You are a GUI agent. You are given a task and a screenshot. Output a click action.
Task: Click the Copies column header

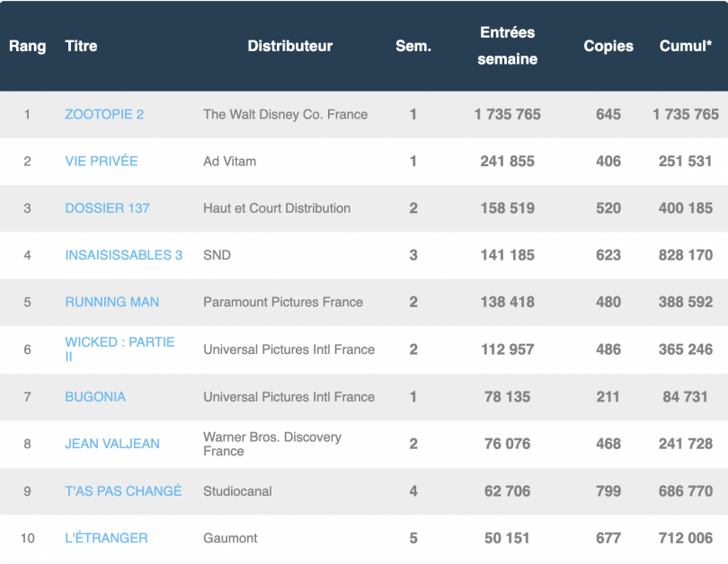(x=608, y=46)
